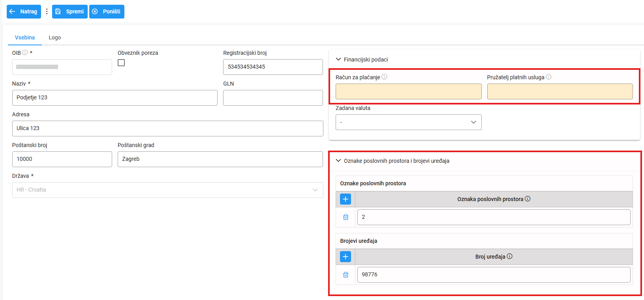
Task: Switch to the Logo tab
Action: (55, 37)
